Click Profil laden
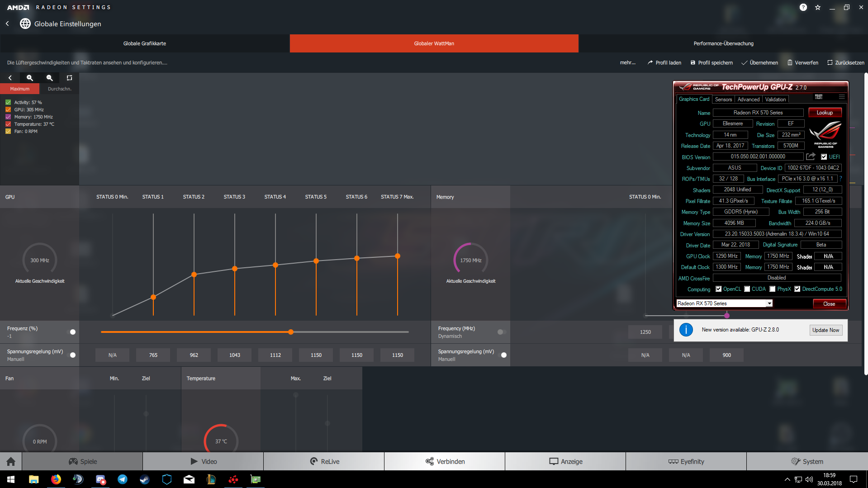The width and height of the screenshot is (868, 488). coord(664,63)
